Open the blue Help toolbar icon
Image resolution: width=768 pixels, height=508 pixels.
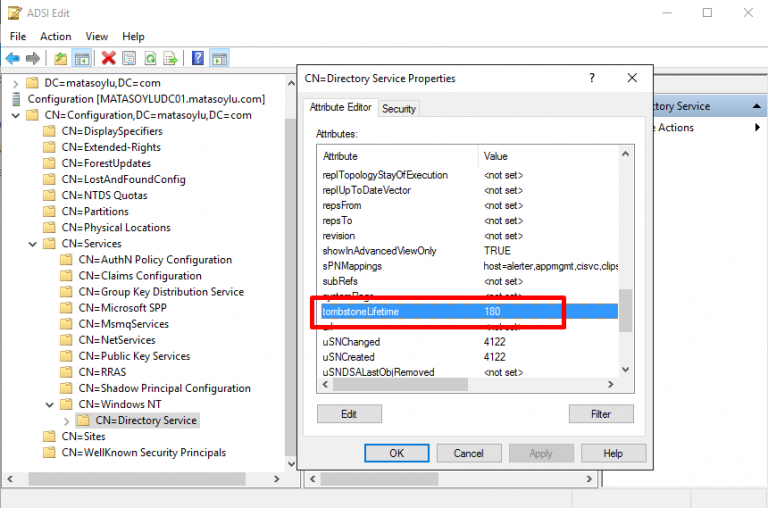198,58
